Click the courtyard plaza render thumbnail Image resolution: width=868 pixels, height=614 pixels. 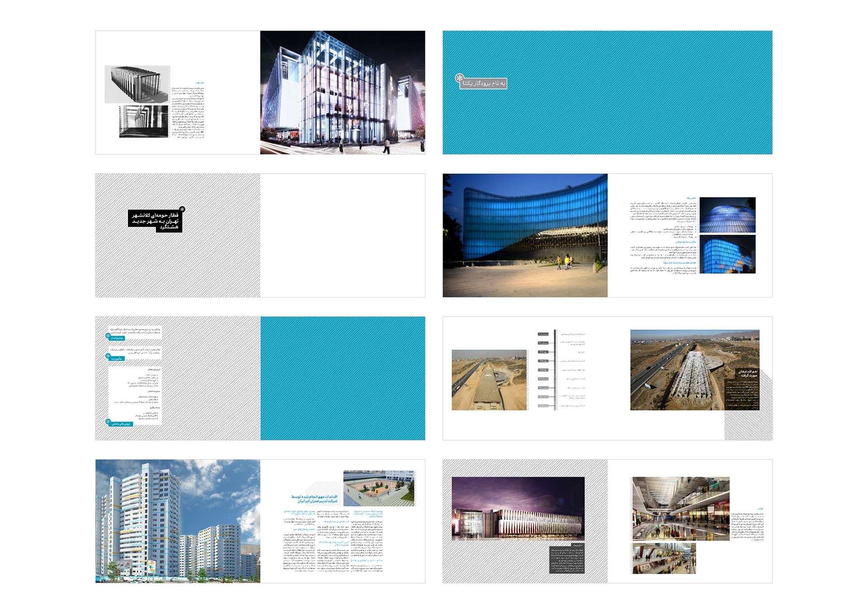(x=379, y=488)
